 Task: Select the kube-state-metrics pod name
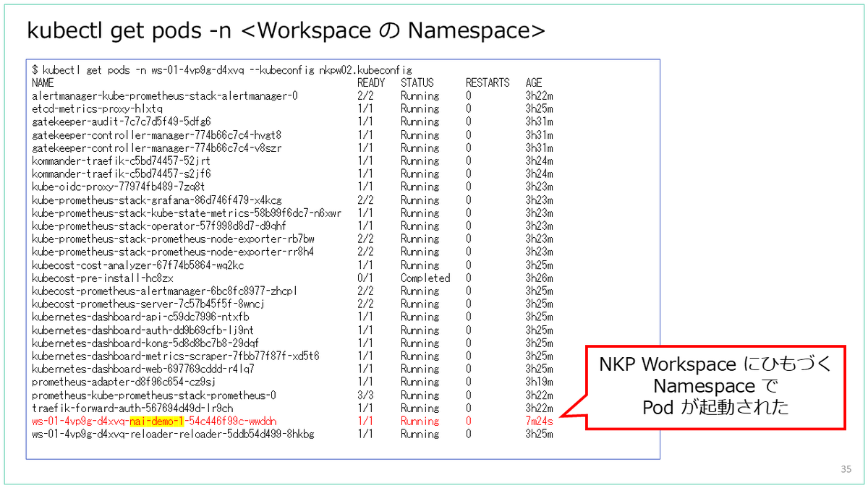pos(187,213)
